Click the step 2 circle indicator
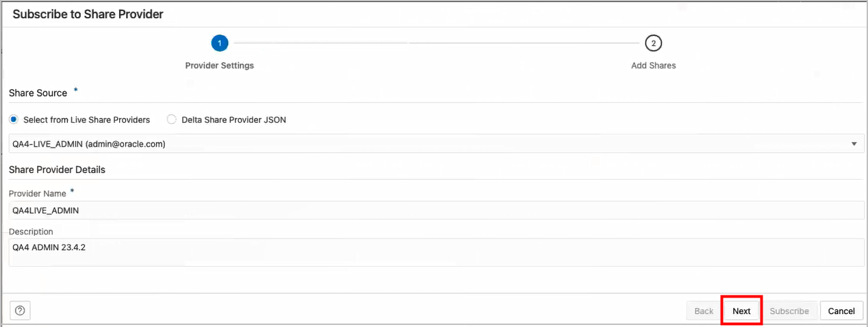 click(x=653, y=43)
